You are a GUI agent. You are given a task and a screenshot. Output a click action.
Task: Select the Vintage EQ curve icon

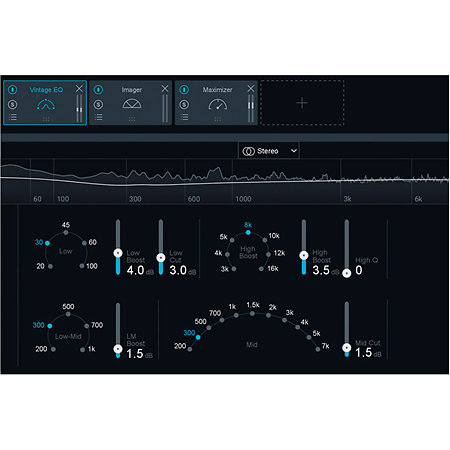point(46,105)
